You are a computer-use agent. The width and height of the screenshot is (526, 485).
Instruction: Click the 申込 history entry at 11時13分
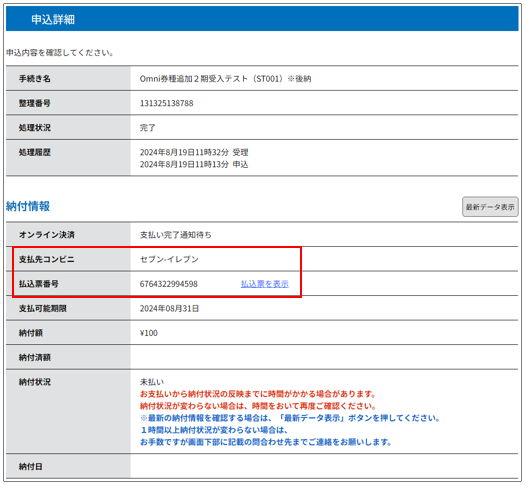194,164
